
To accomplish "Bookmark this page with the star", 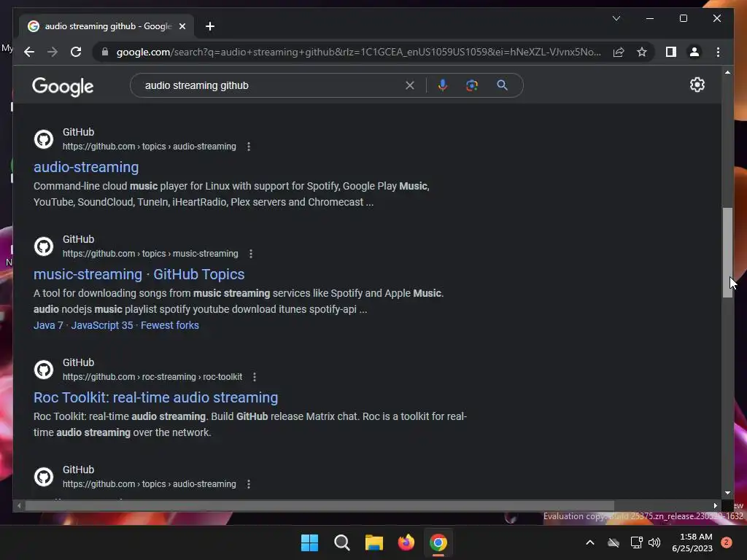I will [x=642, y=52].
